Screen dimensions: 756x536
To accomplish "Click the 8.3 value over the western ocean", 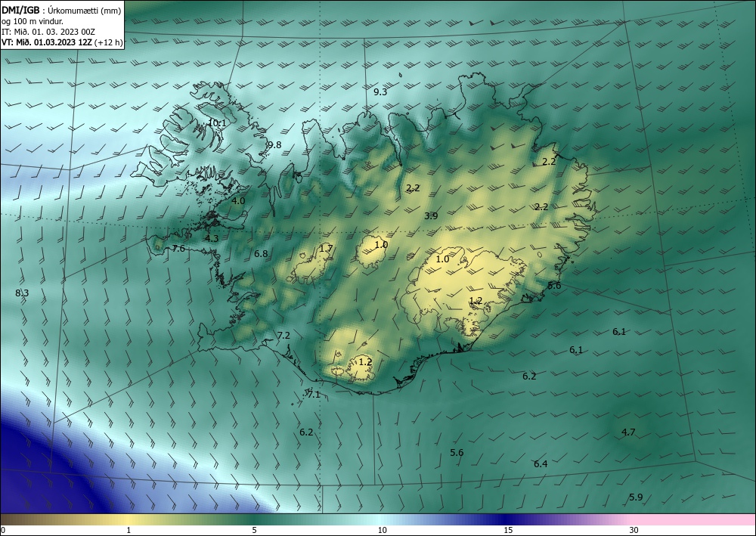I will click(22, 293).
